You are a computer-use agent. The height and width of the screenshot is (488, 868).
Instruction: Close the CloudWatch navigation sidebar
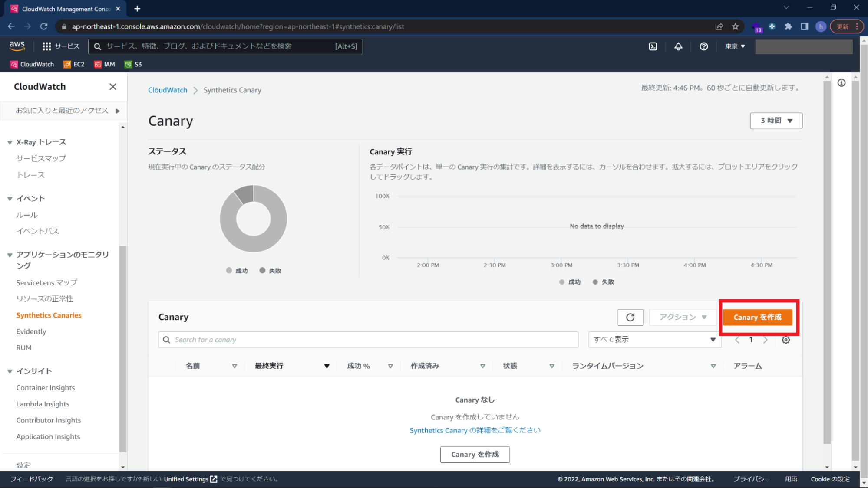(x=113, y=87)
